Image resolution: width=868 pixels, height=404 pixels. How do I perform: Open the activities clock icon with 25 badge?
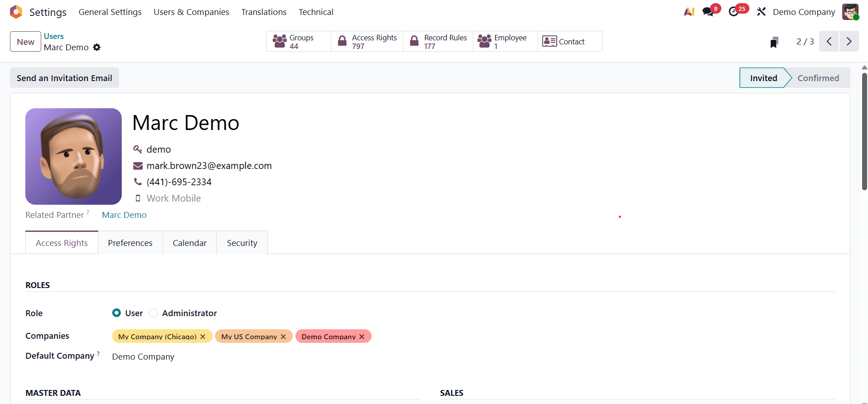point(734,12)
